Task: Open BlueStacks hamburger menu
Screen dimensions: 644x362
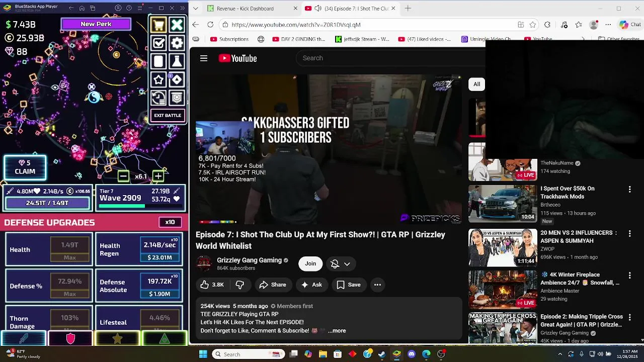Action: click(140, 8)
